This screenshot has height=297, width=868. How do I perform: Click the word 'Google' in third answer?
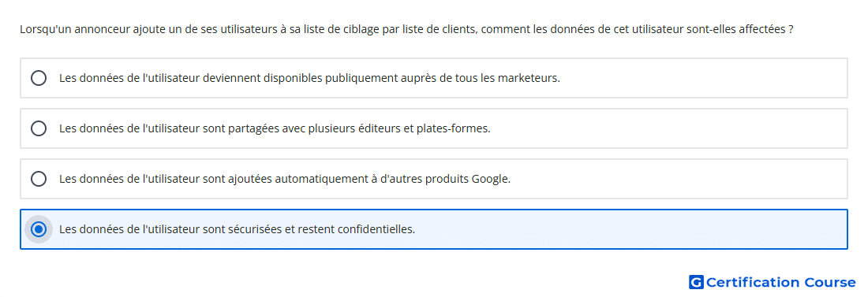click(x=489, y=179)
